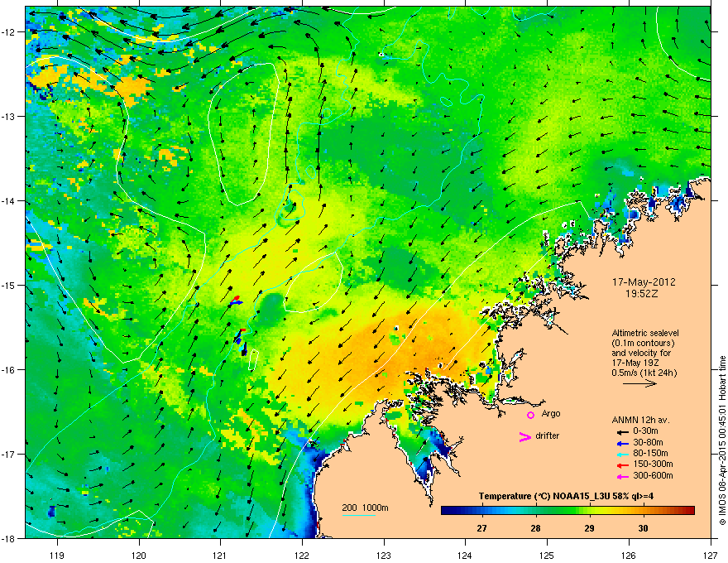
Task: Click the '123' longitude axis label
Action: [384, 555]
